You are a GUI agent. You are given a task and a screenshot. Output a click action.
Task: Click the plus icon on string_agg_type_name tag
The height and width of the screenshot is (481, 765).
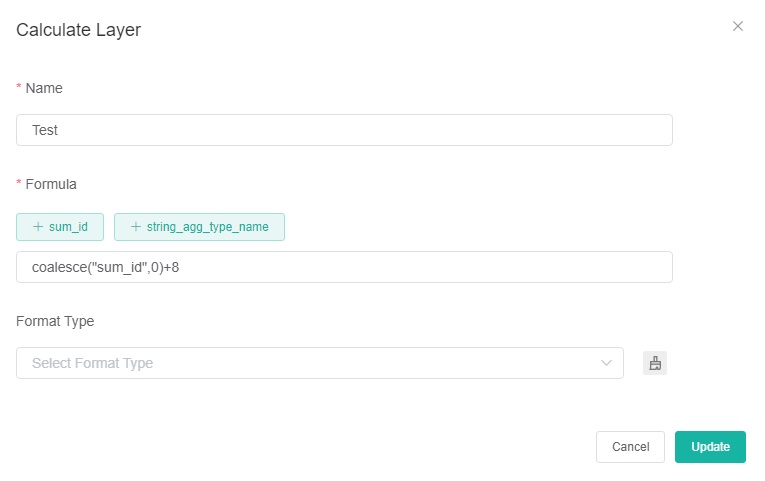(x=136, y=227)
